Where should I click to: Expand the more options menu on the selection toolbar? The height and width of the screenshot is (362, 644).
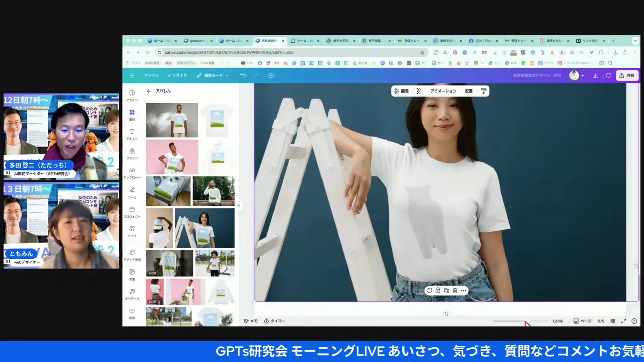463,290
